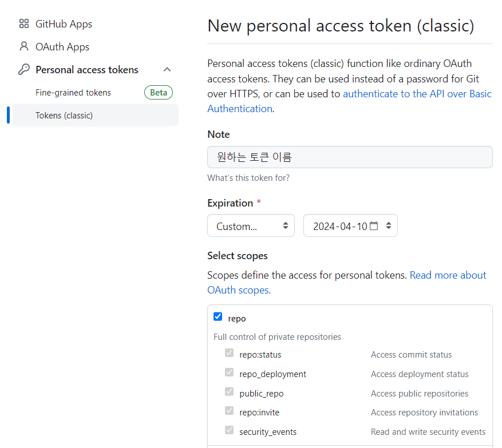The image size is (502, 448).
Task: Click the Note token name input field
Action: [x=350, y=157]
